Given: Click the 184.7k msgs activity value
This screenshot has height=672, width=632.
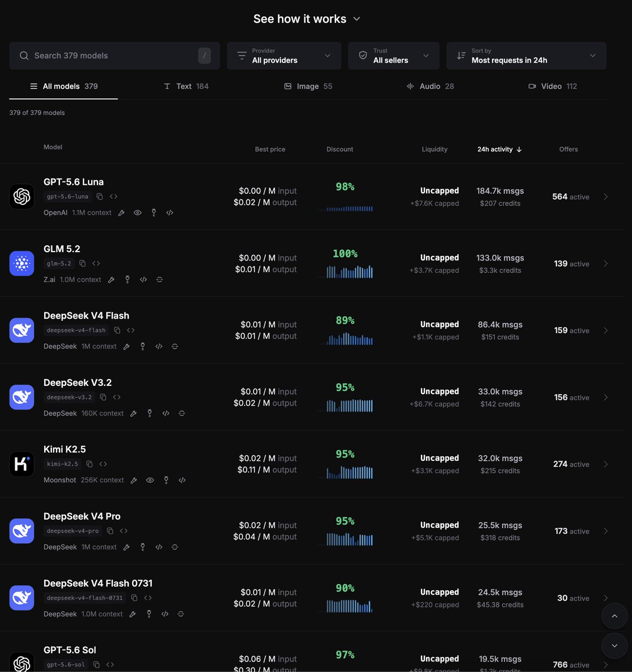Looking at the screenshot, I should coord(500,191).
